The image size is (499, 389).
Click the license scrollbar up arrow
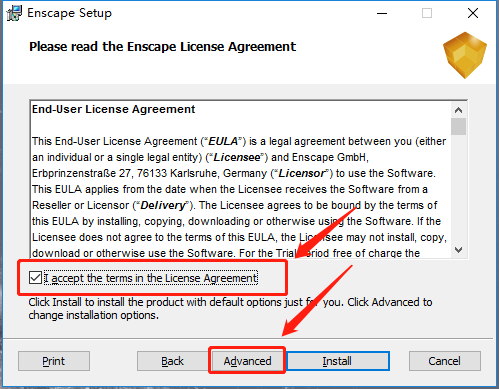459,110
